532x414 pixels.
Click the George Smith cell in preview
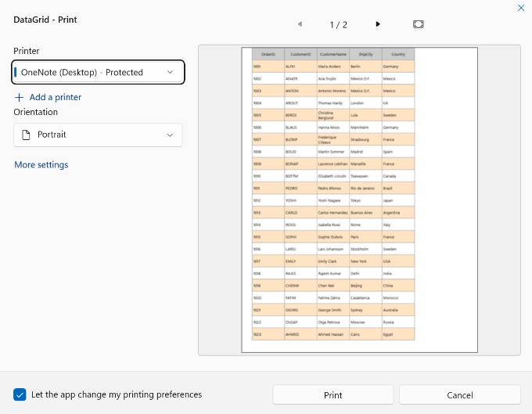pos(333,310)
